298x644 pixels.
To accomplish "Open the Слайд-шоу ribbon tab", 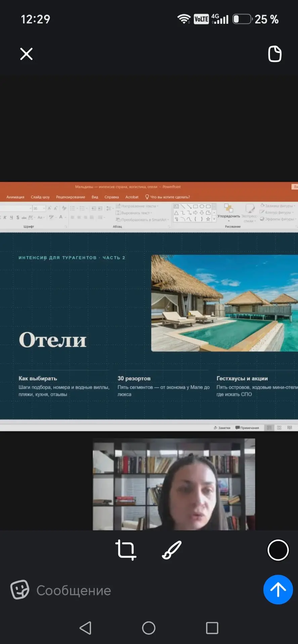I will point(40,197).
